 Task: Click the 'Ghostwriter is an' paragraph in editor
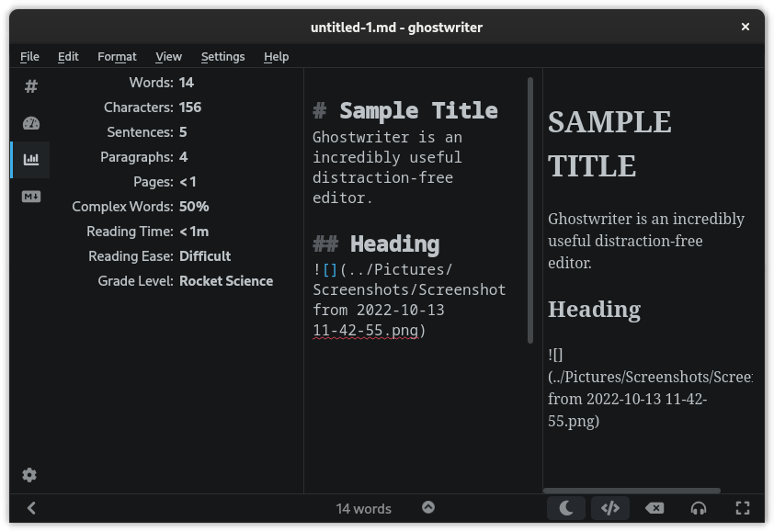click(388, 167)
